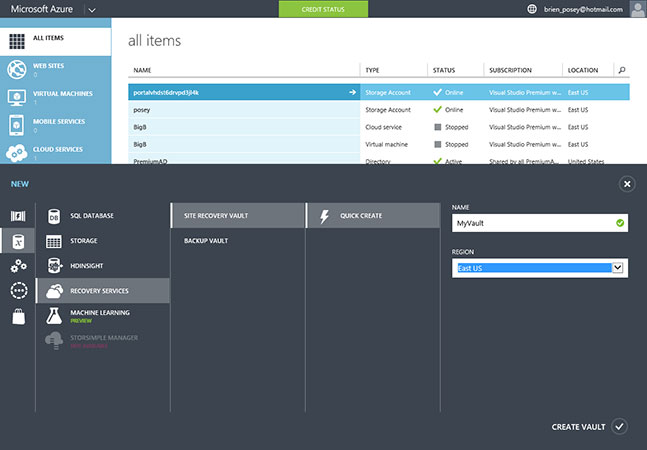Select Quick Create option
Viewport: 647px width, 450px height.
tap(373, 216)
